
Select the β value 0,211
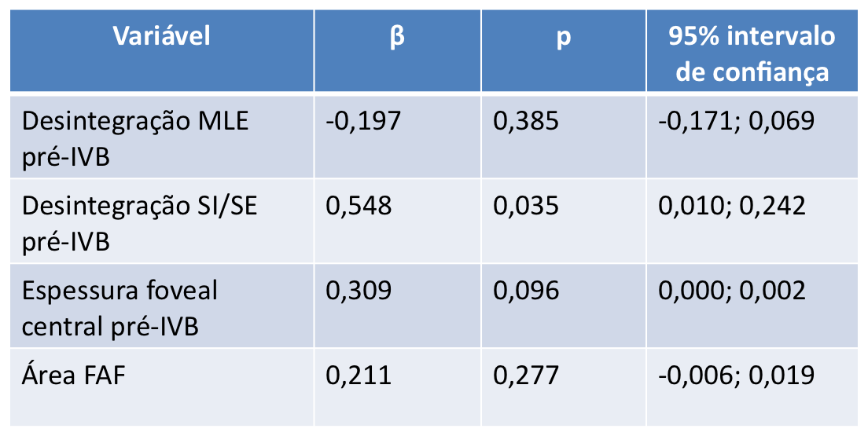(359, 376)
